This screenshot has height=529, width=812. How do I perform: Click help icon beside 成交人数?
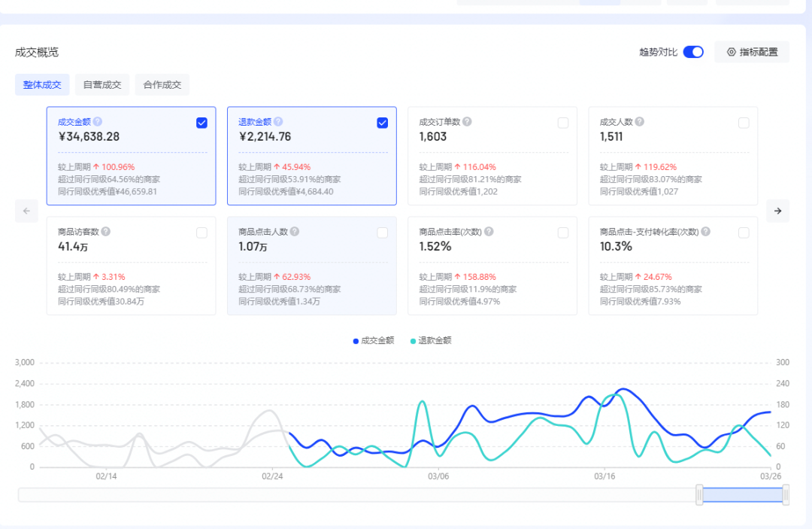point(639,122)
